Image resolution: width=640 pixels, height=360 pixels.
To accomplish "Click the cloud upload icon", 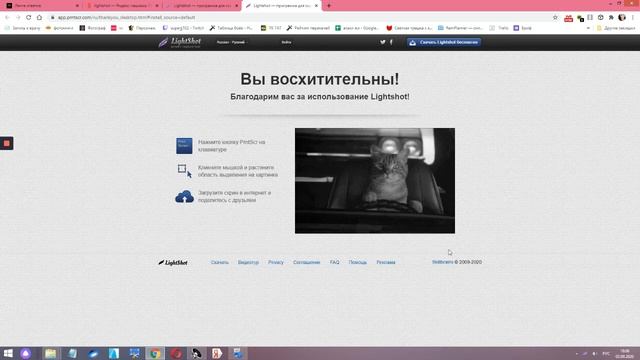I will point(184,196).
